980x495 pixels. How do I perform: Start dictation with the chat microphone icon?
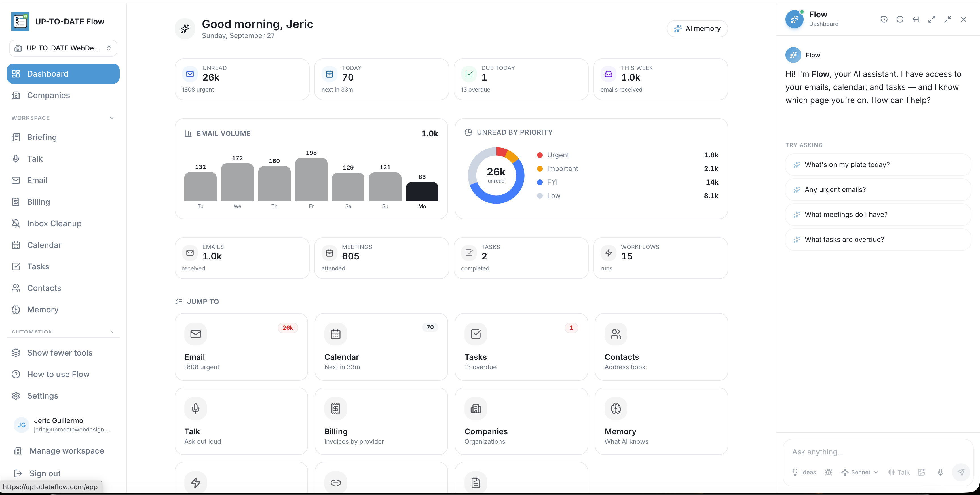(940, 472)
